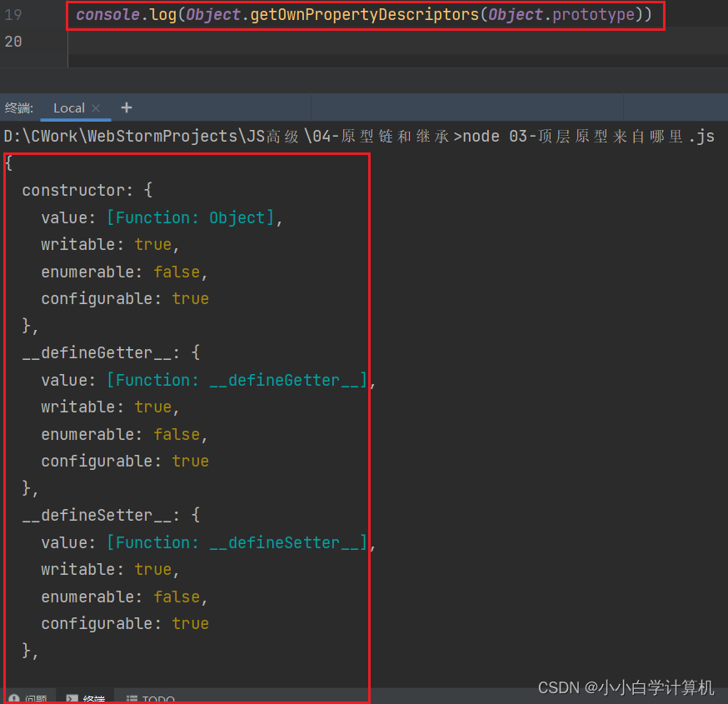Open the 问题 problems tool window
This screenshot has width=728, height=704.
pos(27,698)
